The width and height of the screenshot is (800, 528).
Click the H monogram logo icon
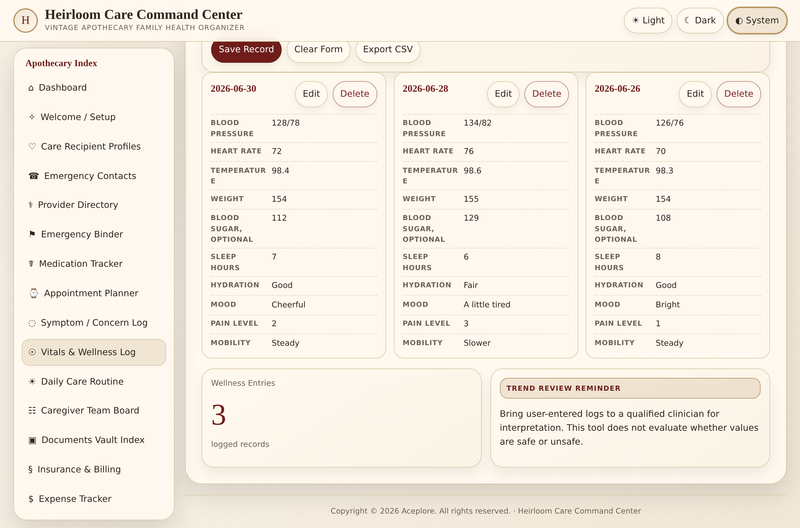click(x=25, y=20)
